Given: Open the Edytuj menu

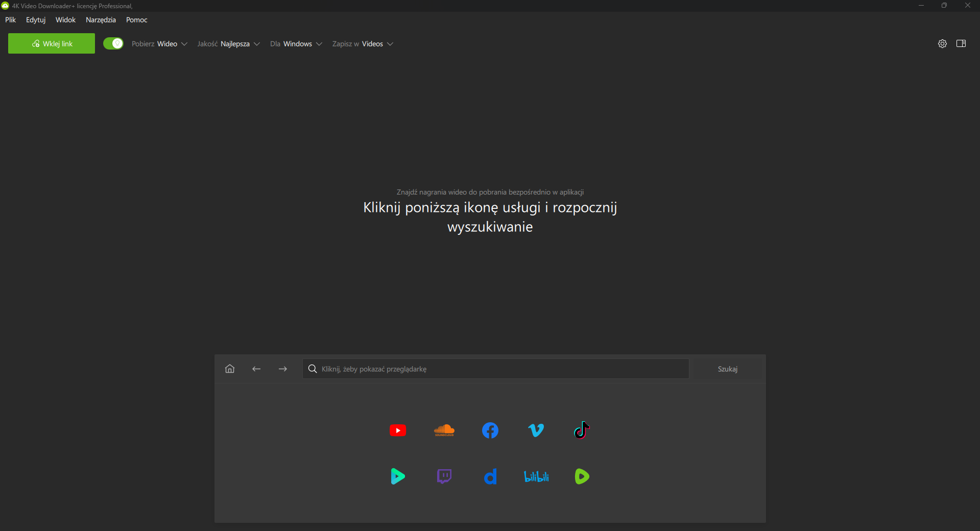Looking at the screenshot, I should pos(36,20).
